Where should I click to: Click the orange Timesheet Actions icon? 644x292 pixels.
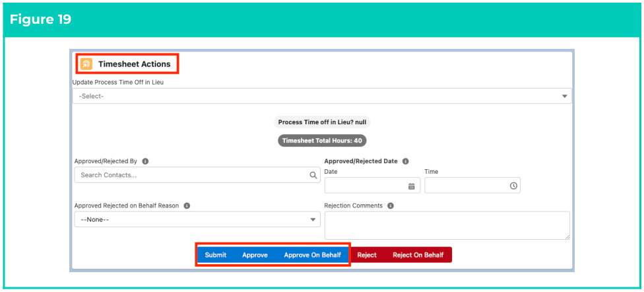[86, 63]
